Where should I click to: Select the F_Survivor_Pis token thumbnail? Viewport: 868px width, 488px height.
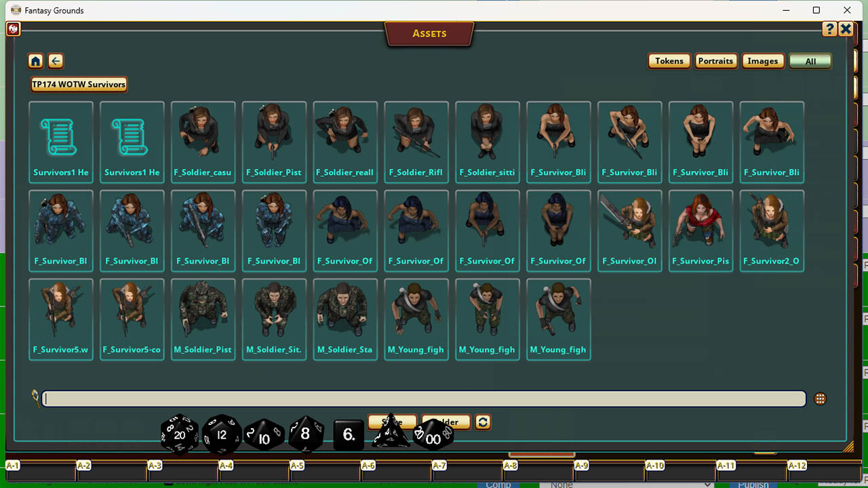pyautogui.click(x=701, y=231)
